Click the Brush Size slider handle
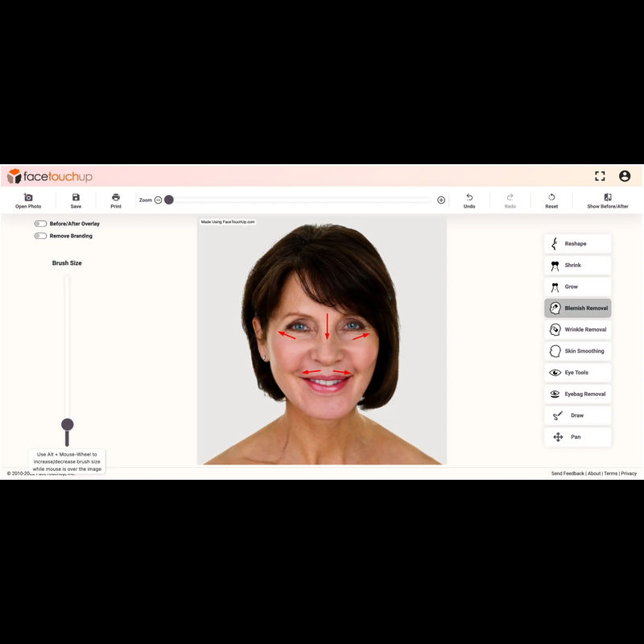The image size is (644, 644). [68, 424]
